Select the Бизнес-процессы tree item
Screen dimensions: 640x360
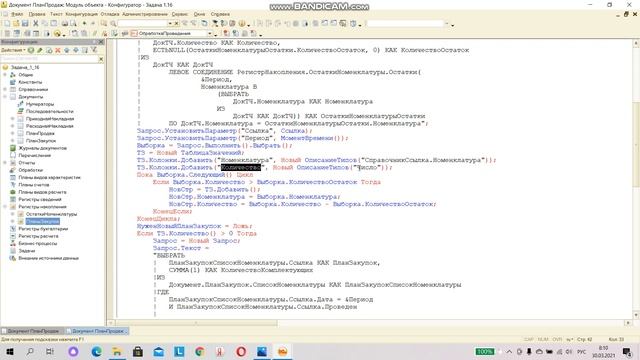click(x=38, y=244)
